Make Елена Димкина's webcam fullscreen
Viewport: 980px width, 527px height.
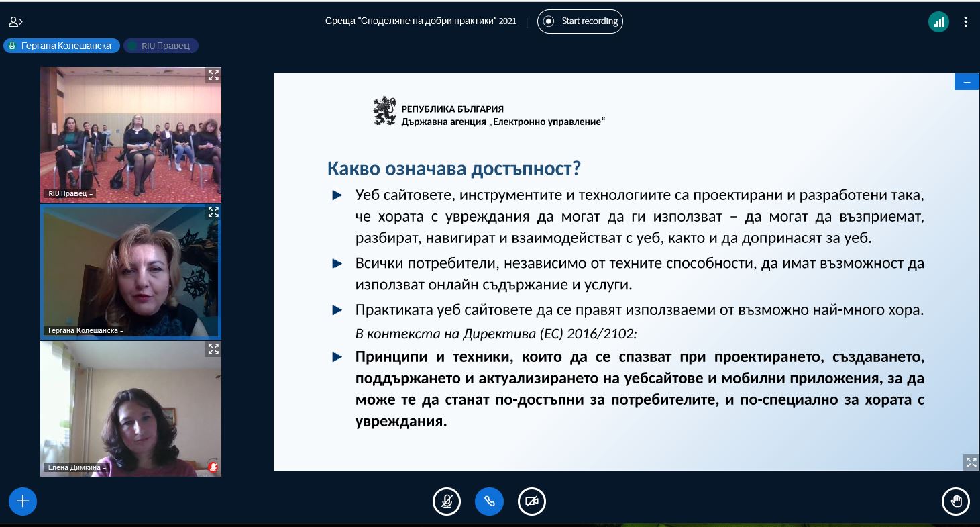(213, 349)
